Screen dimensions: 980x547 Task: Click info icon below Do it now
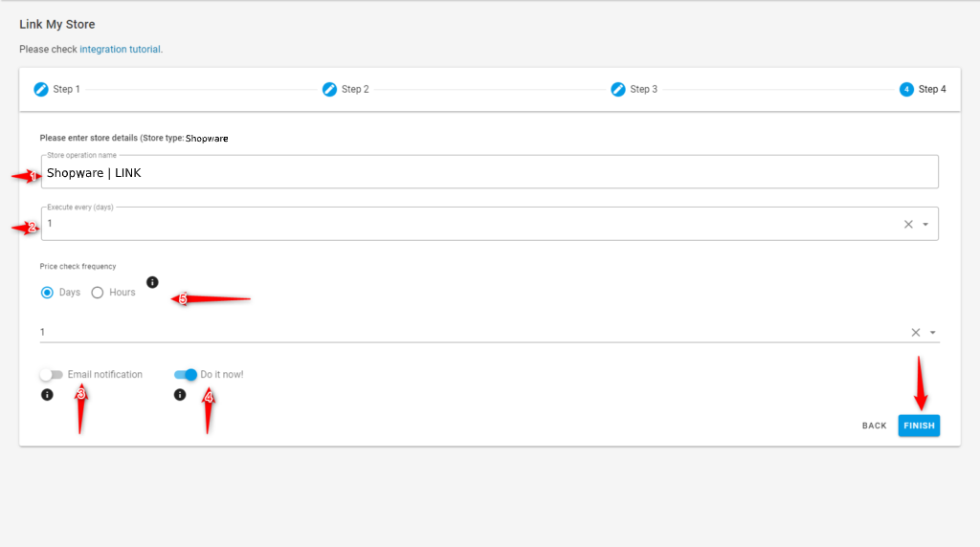[x=180, y=395]
